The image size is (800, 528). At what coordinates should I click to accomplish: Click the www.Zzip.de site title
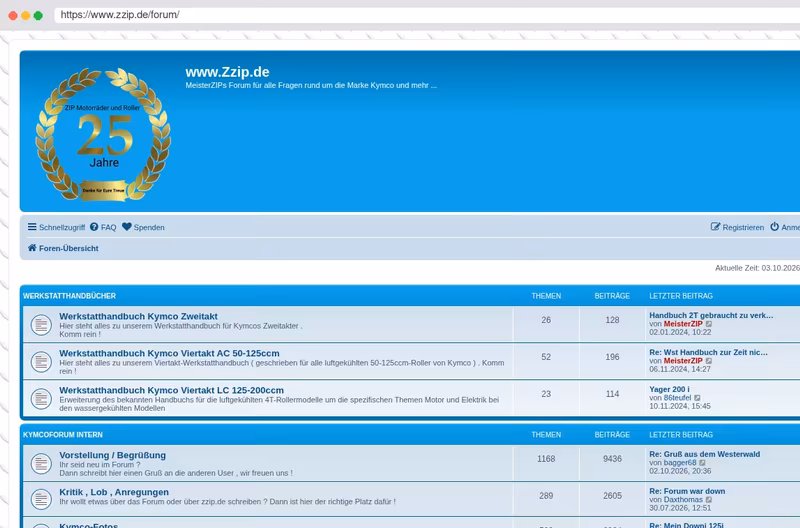227,72
